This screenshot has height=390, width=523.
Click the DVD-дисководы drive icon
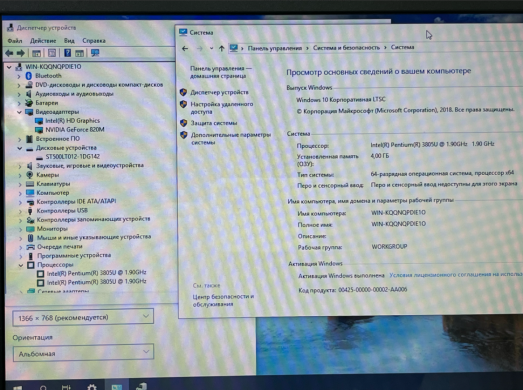tap(29, 85)
